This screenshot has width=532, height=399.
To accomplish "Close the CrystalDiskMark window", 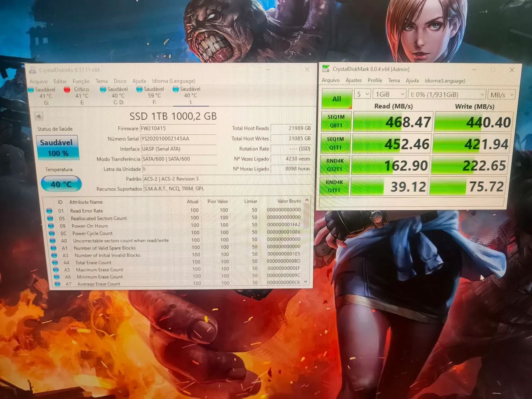I will [512, 70].
